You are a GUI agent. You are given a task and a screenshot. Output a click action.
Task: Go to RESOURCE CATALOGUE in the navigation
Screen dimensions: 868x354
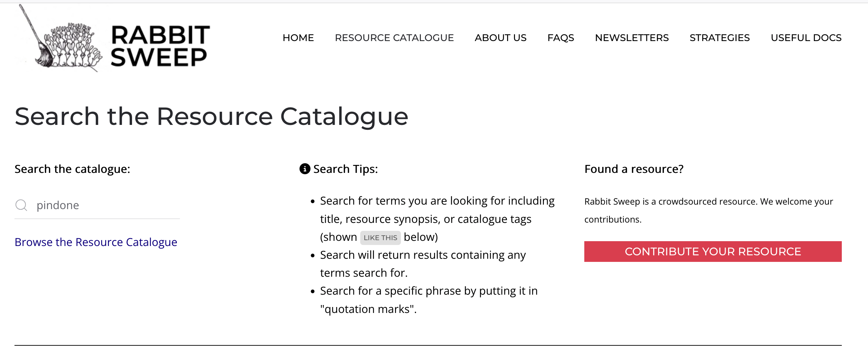pyautogui.click(x=394, y=38)
